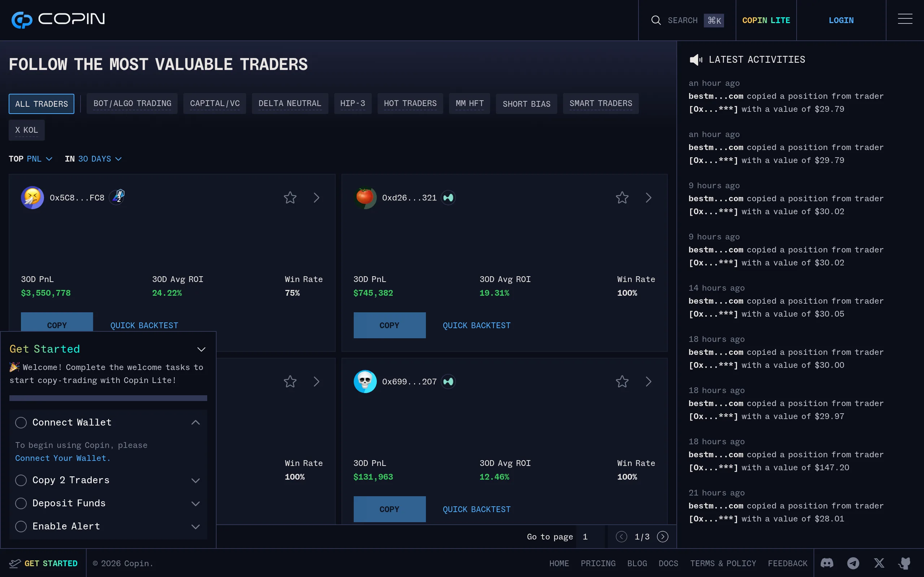This screenshot has width=924, height=577.
Task: Open Copin's Discord from the footer
Action: pos(827,563)
